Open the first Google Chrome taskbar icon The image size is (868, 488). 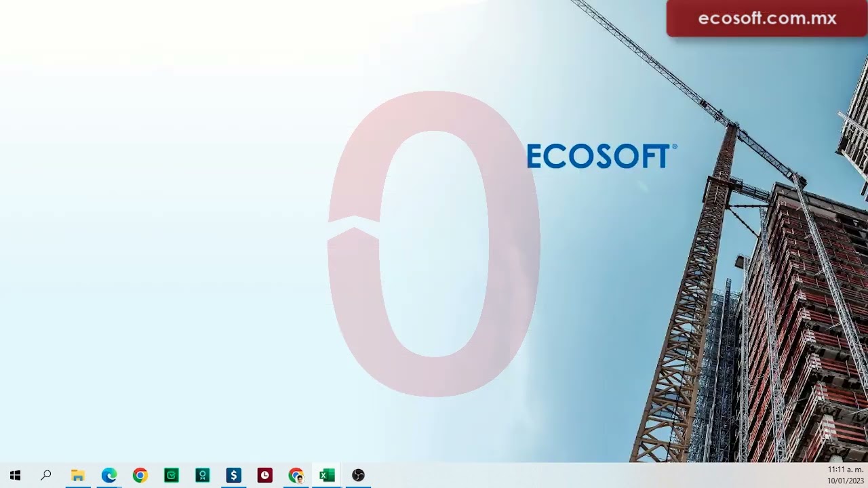pos(140,476)
